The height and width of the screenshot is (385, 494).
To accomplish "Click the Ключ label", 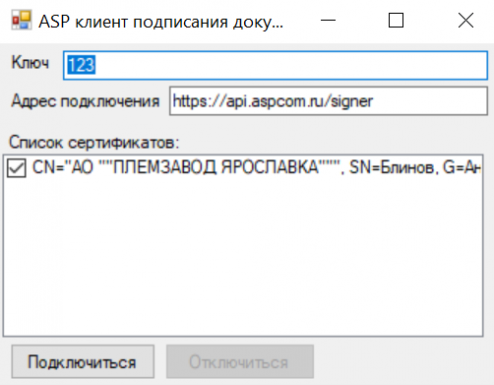I will point(30,62).
